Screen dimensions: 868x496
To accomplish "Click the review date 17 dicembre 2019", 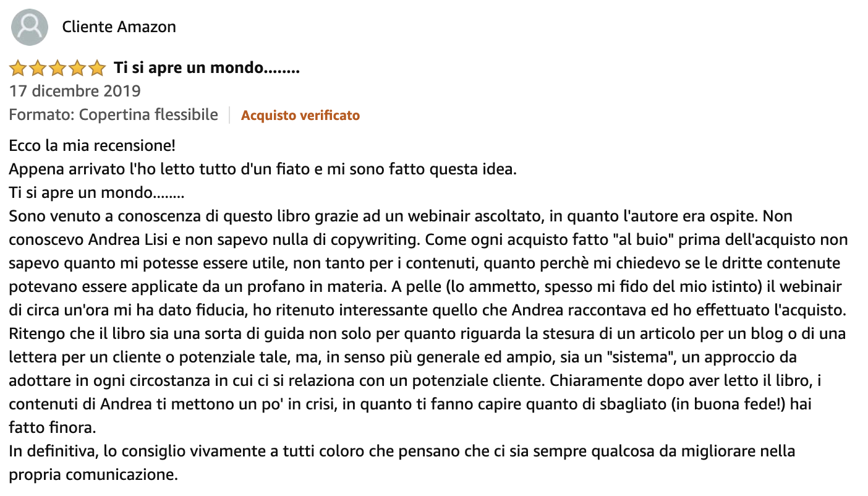I will click(x=75, y=92).
